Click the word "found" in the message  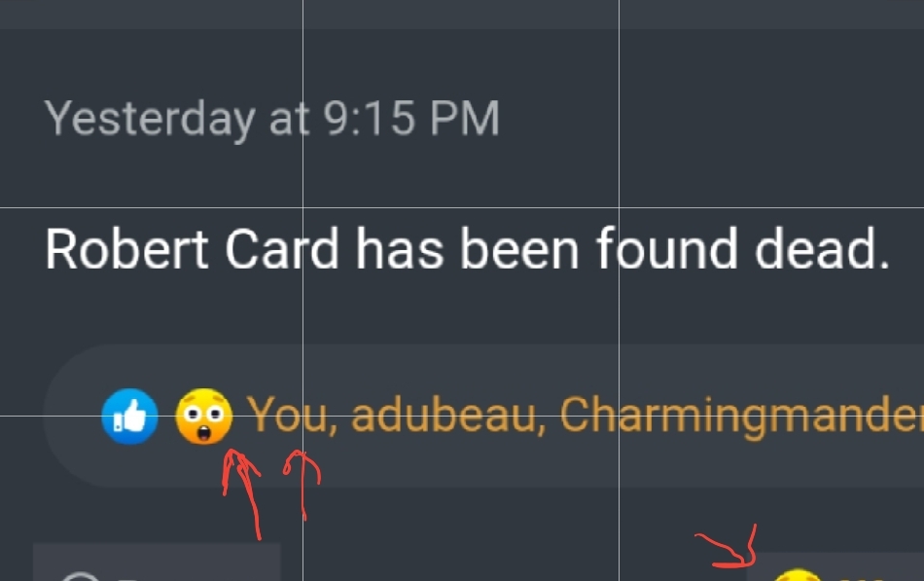point(667,248)
